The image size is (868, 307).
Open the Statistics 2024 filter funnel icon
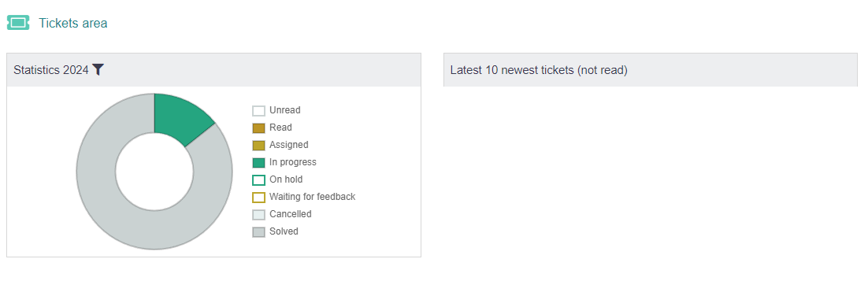point(98,70)
